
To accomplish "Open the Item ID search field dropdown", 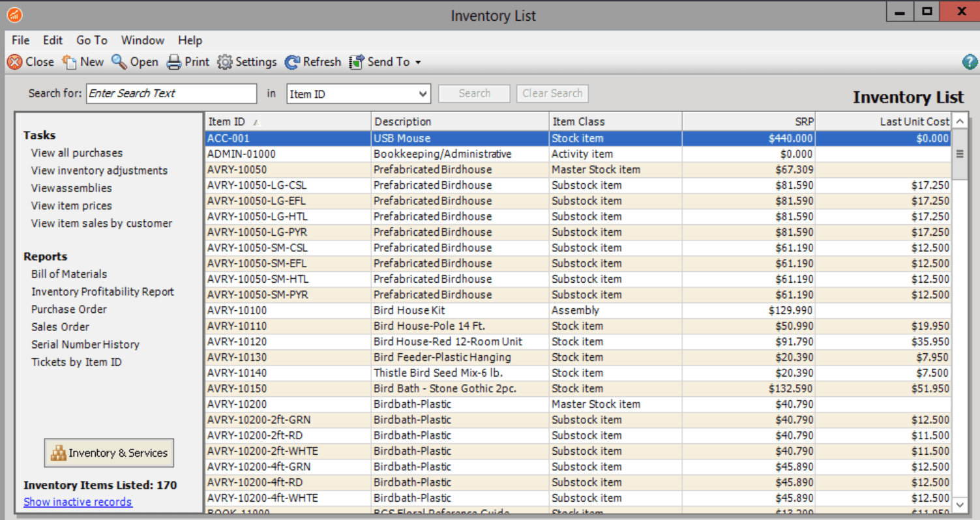I will [x=423, y=94].
